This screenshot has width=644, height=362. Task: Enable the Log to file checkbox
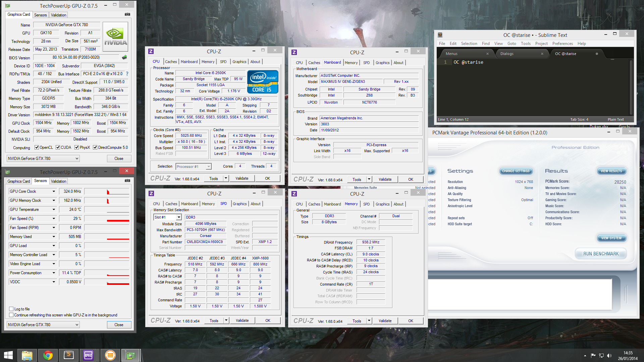point(11,309)
